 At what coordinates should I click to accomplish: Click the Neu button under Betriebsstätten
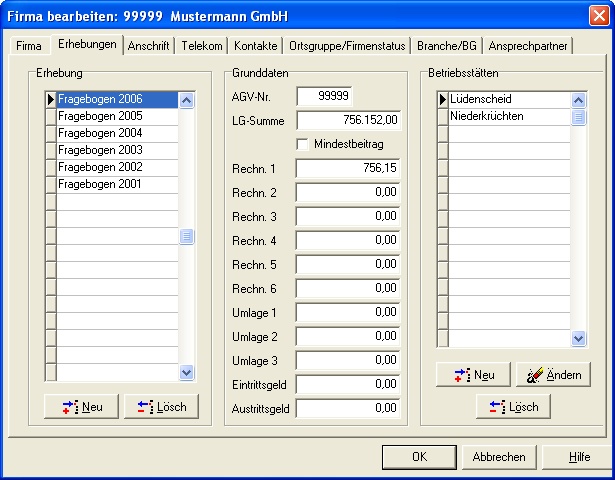(473, 375)
